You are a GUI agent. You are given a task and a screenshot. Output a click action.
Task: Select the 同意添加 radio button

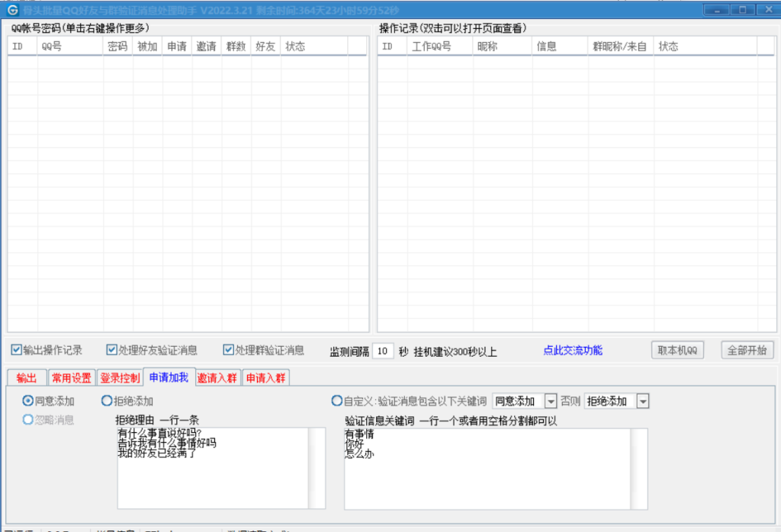pos(28,401)
